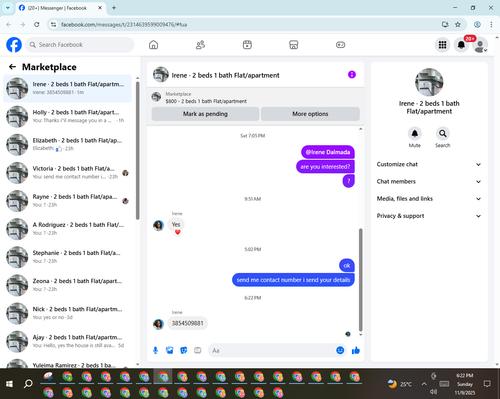Open the notifications bell with 20+ badge
The width and height of the screenshot is (500, 399).
461,45
